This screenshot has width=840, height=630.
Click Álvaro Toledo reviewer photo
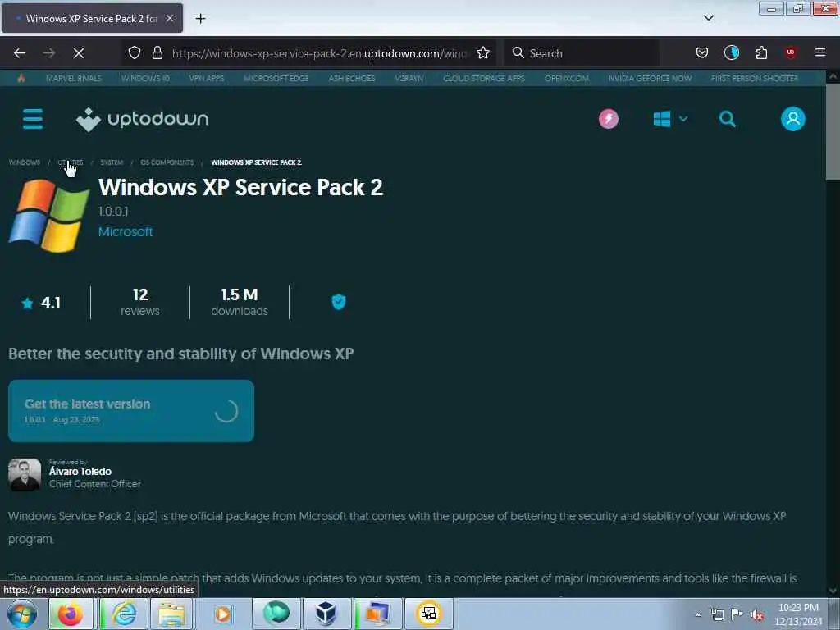25,475
